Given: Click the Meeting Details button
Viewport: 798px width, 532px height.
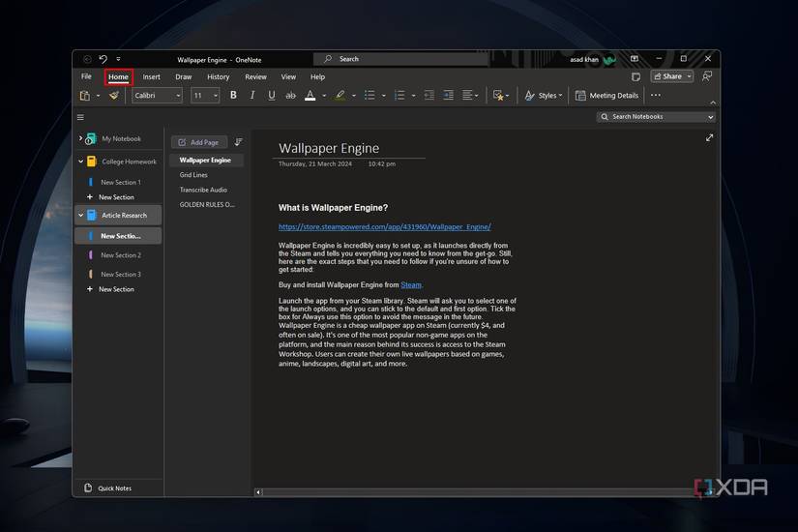Looking at the screenshot, I should [x=606, y=95].
